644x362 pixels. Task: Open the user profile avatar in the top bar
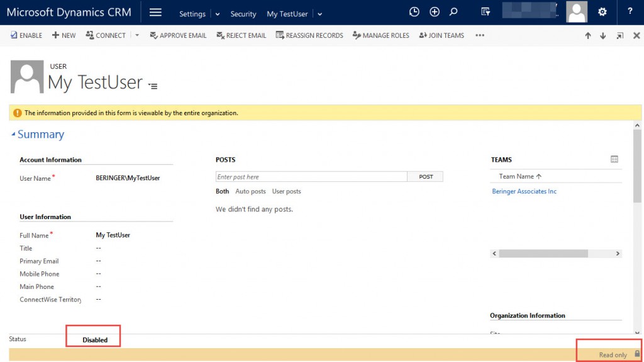pyautogui.click(x=577, y=12)
